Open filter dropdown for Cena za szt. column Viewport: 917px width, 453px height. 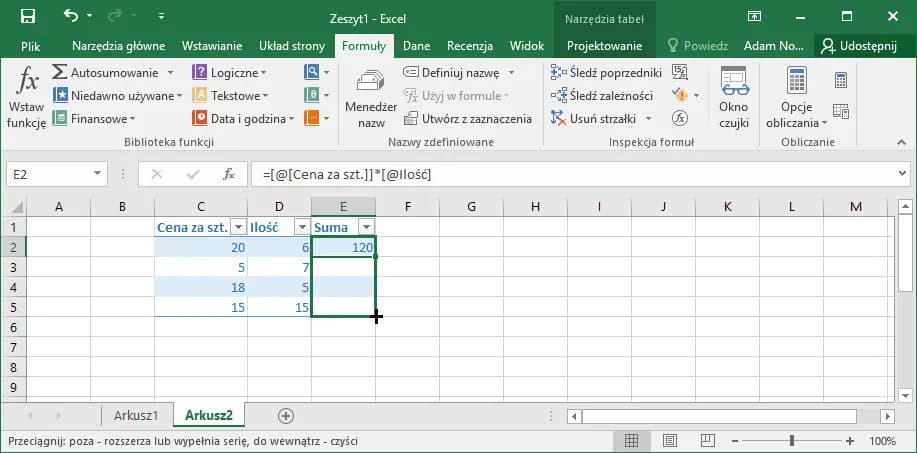coord(238,227)
